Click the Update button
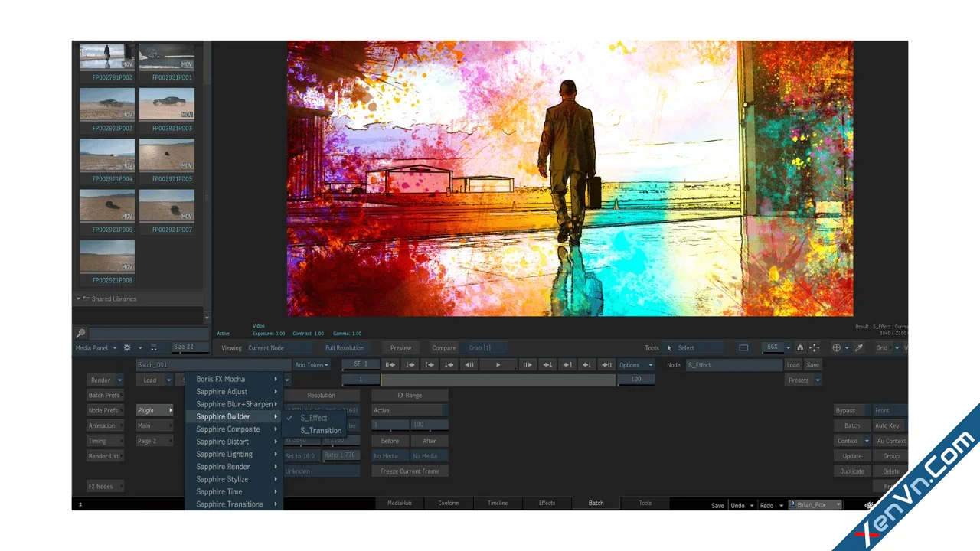 (x=851, y=456)
